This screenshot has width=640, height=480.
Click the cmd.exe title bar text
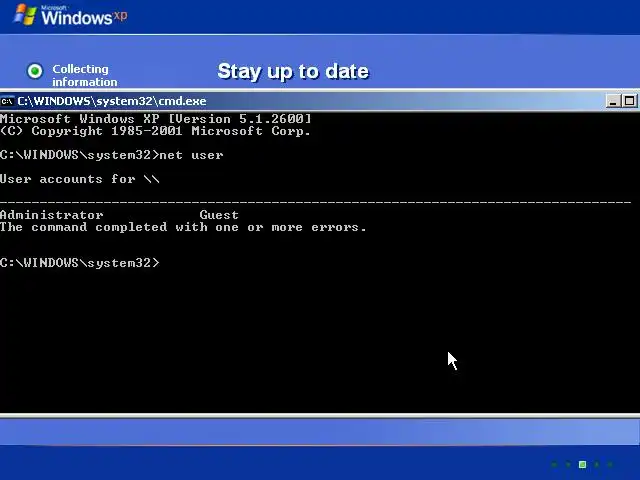coord(112,101)
